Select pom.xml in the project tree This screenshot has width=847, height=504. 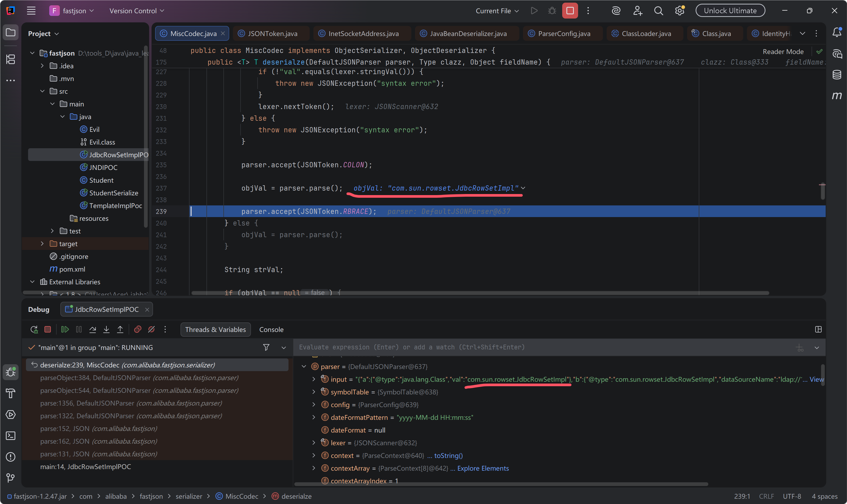click(x=72, y=269)
